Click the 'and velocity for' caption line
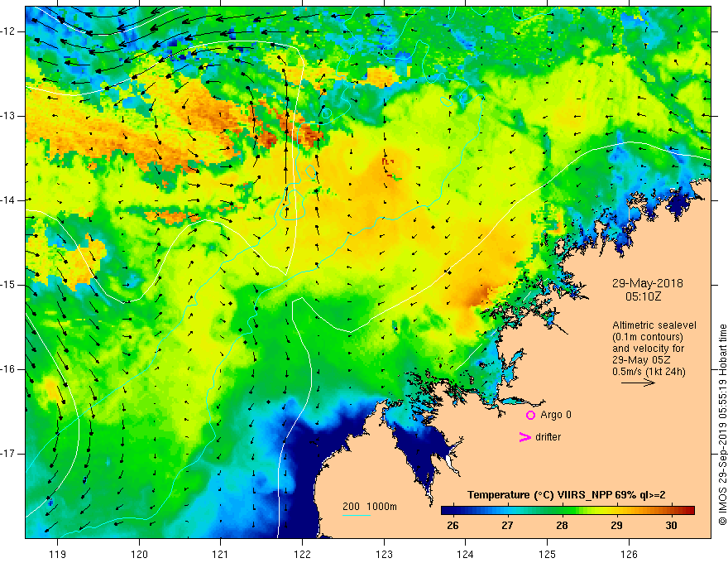 tap(648, 349)
